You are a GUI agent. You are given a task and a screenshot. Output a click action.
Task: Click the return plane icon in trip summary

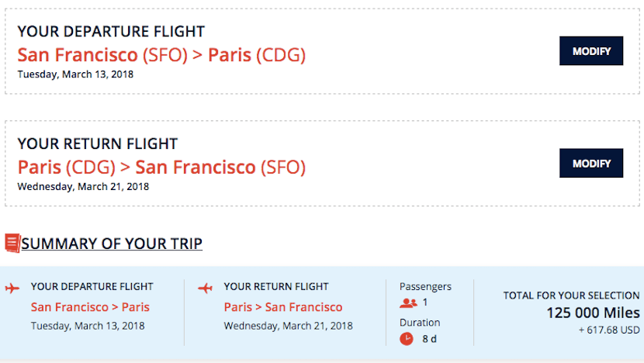205,289
